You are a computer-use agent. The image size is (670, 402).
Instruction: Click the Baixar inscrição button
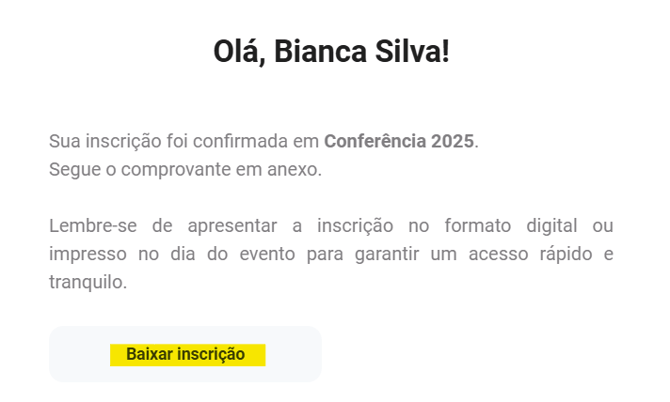(186, 355)
